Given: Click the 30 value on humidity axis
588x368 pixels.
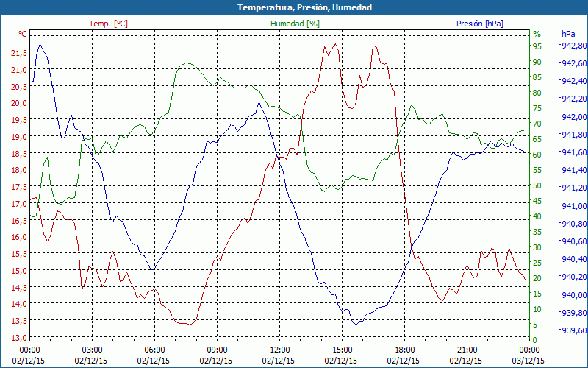Looking at the screenshot, I should tap(537, 247).
